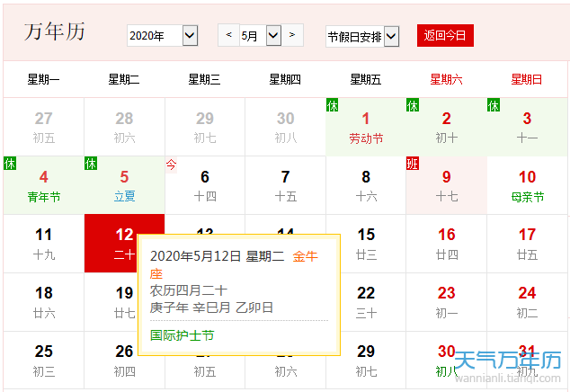Click the 休 badge on May 2
570x392 pixels.
pos(413,105)
